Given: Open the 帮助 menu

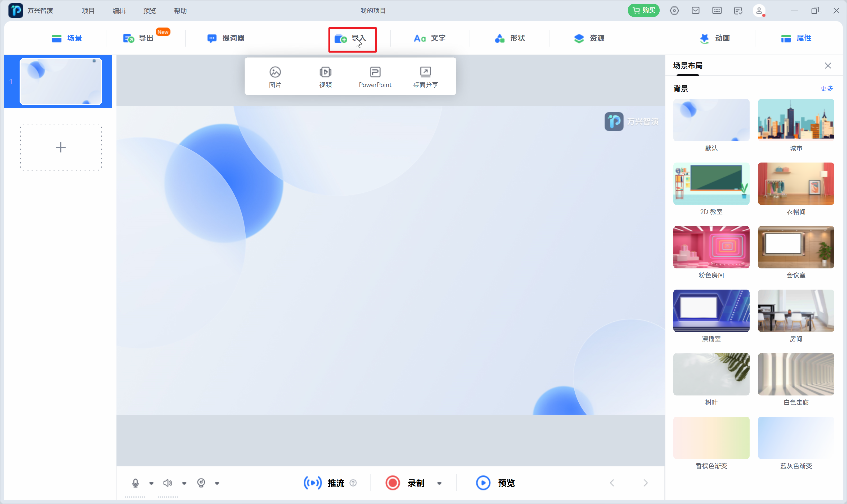Looking at the screenshot, I should click(180, 11).
